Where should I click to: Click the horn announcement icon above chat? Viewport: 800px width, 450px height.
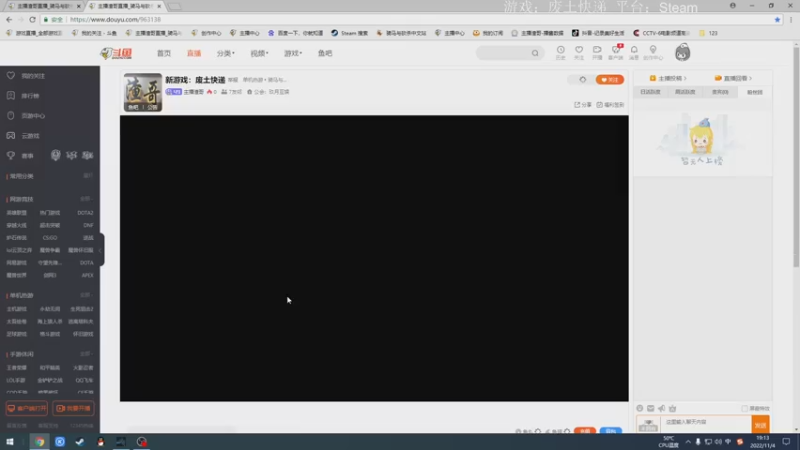point(662,408)
